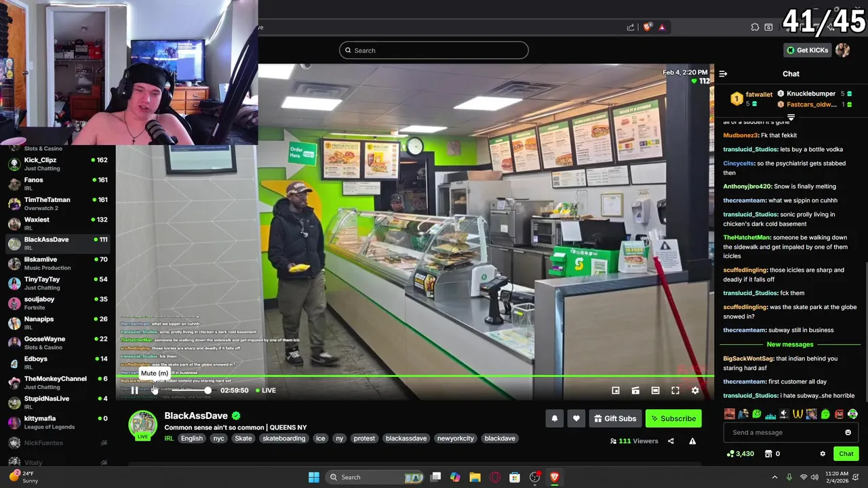Toggle the notification bell for BlackAssDave

(554, 419)
